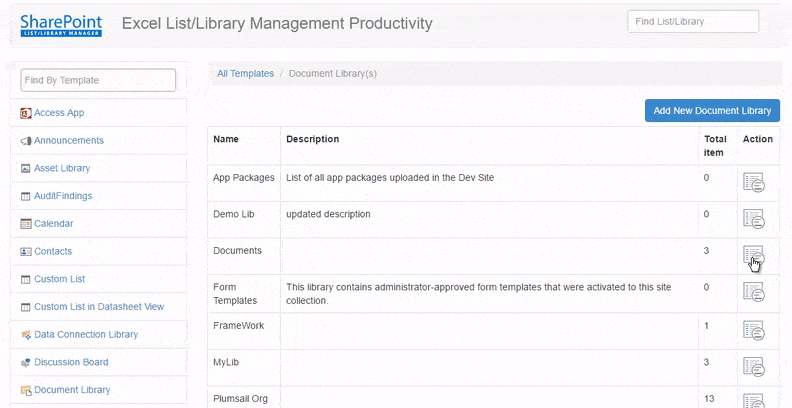Screen dimensions: 792x408
Task: Click the Document Library(s) breadcrumb text
Action: pos(333,74)
